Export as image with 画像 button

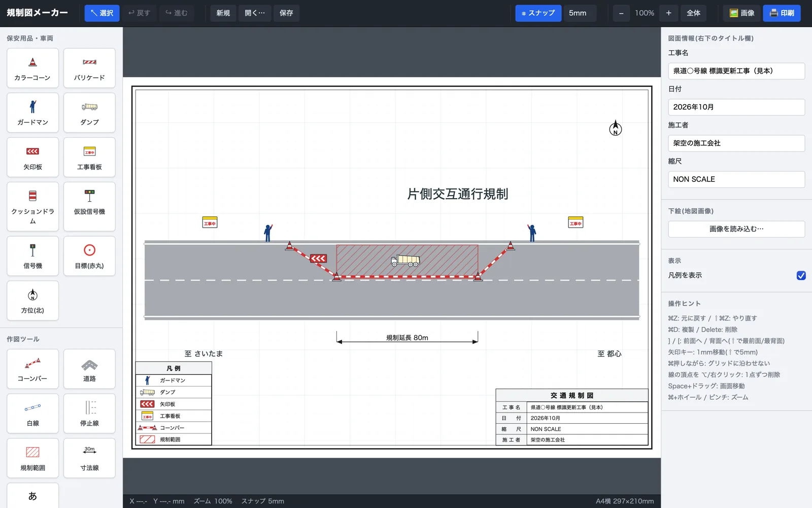tap(742, 13)
